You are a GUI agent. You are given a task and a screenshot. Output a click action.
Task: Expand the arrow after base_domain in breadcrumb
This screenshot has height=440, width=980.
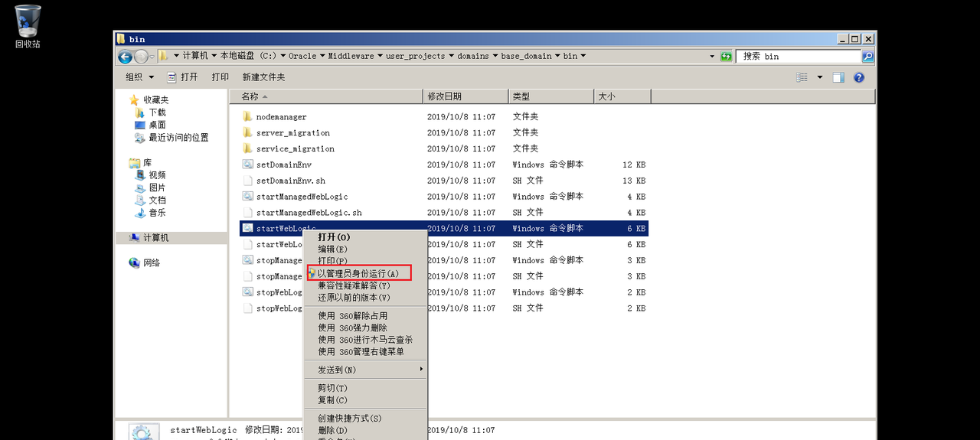click(x=557, y=57)
